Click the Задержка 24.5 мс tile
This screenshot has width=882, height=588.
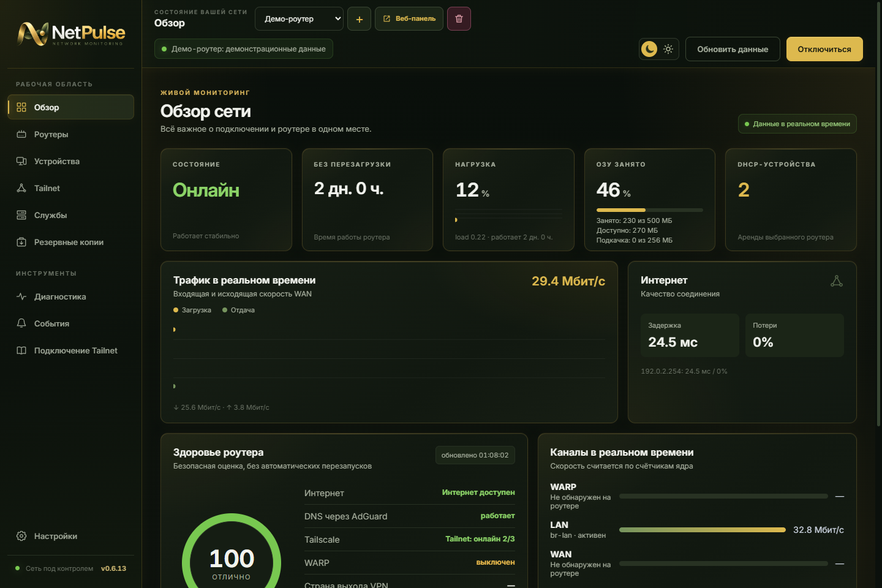pyautogui.click(x=690, y=335)
